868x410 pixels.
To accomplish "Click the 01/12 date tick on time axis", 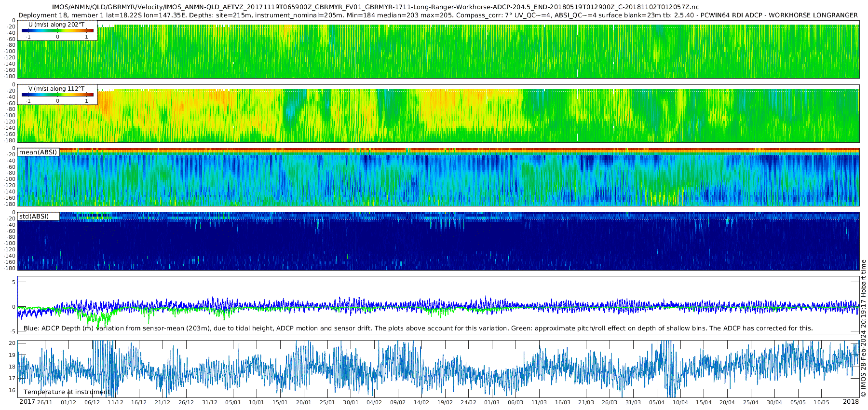I will [x=68, y=402].
